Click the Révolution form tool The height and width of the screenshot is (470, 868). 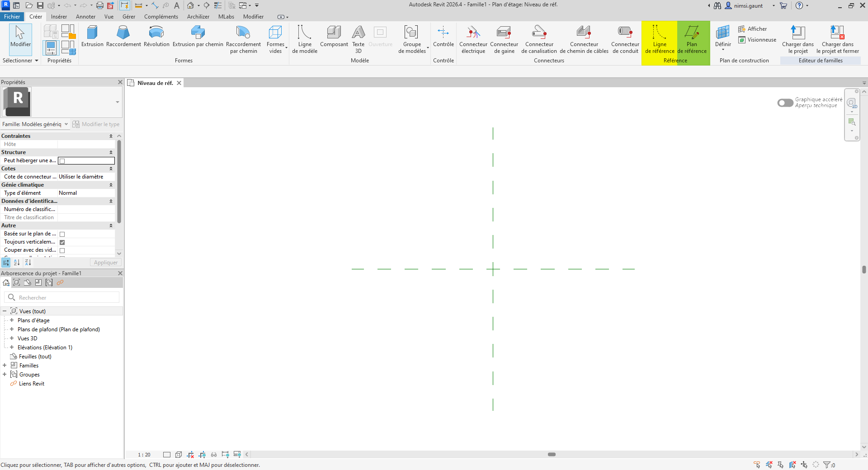[156, 36]
